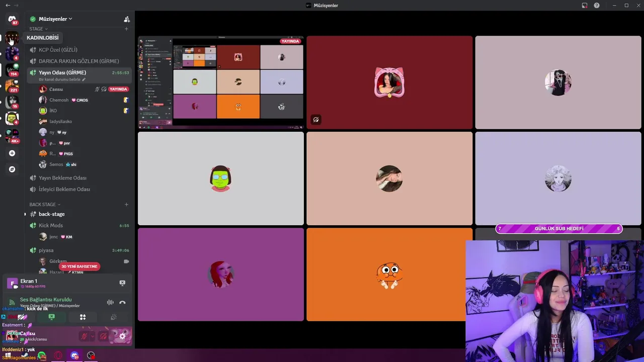Focus the purple tile with red-haired avatar

(x=221, y=275)
